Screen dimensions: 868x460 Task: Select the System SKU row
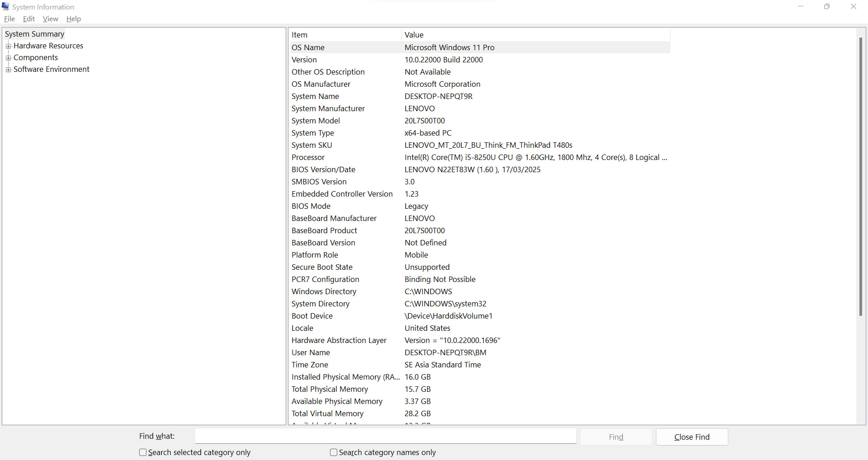[x=480, y=145]
